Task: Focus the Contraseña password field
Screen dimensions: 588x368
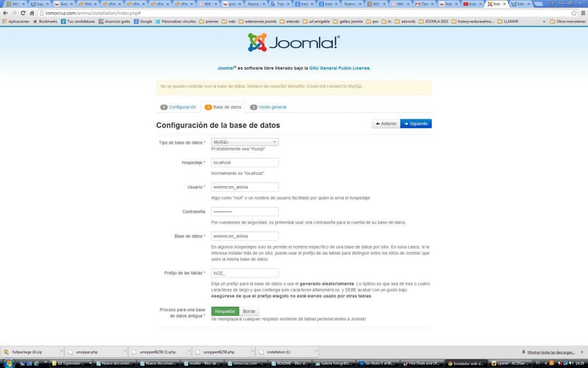Action: point(244,212)
